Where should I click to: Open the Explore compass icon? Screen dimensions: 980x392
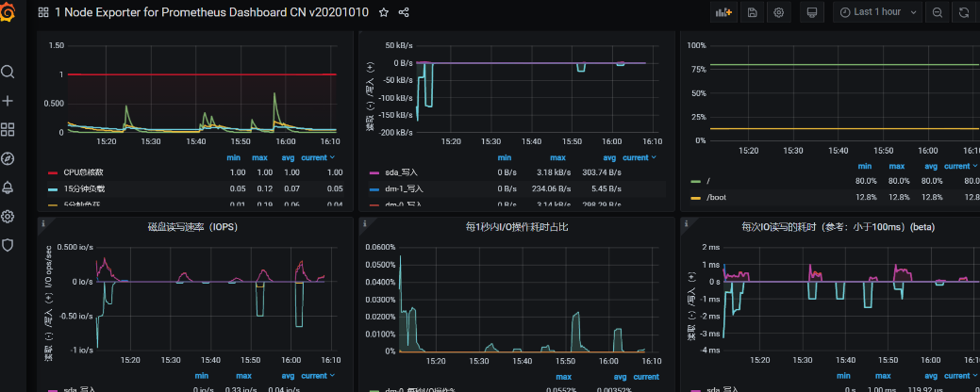coord(8,158)
